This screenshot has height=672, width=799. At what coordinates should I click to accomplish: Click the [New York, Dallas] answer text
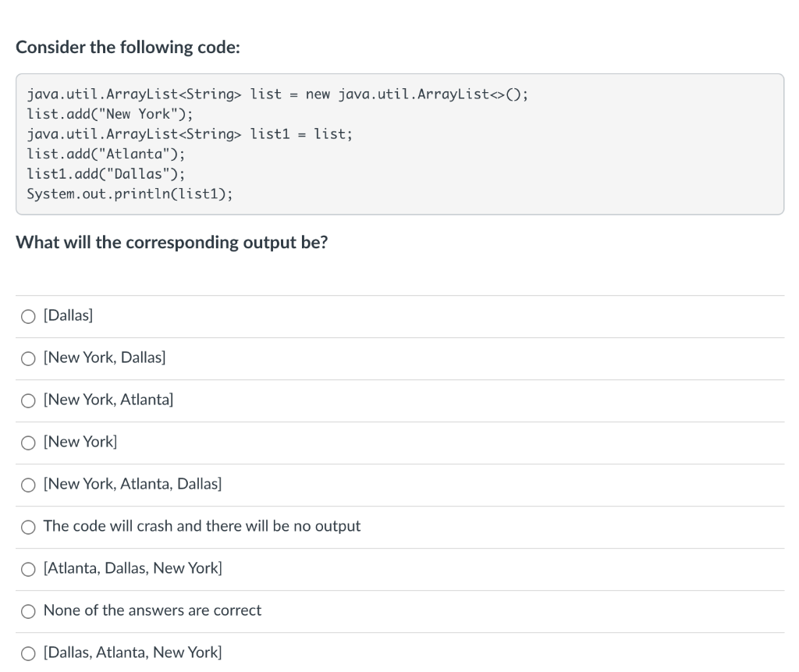click(x=105, y=357)
